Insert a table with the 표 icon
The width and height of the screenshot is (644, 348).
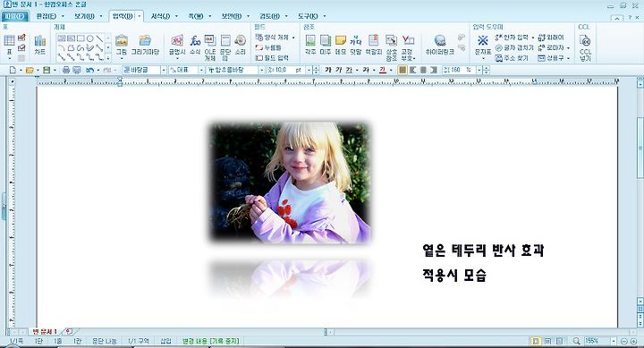point(9,45)
